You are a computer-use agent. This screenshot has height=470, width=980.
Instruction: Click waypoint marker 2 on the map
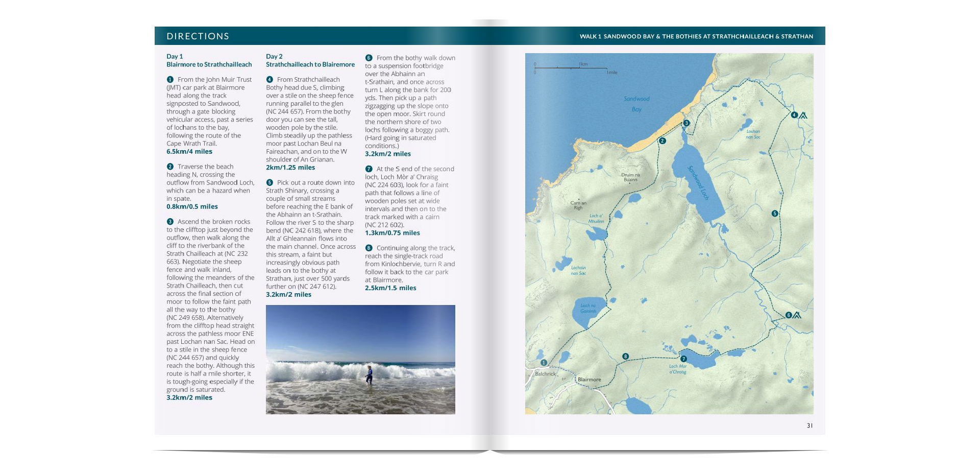click(x=662, y=141)
